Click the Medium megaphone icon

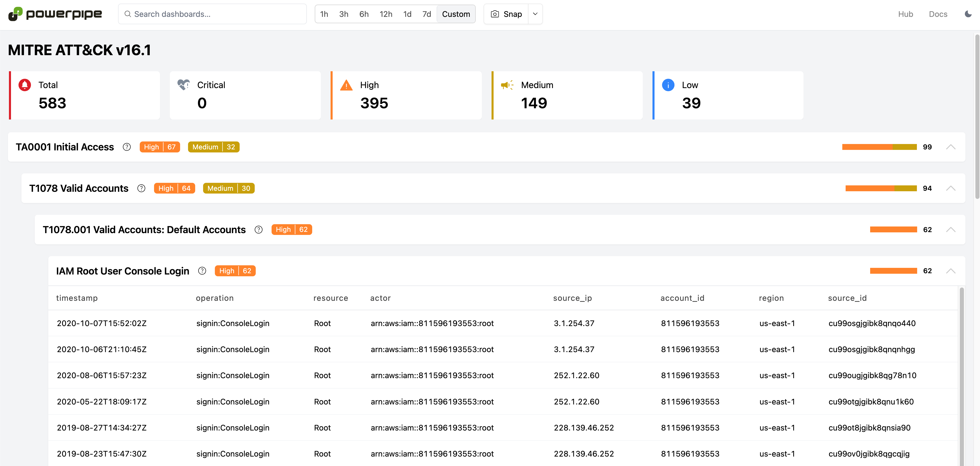click(x=507, y=85)
